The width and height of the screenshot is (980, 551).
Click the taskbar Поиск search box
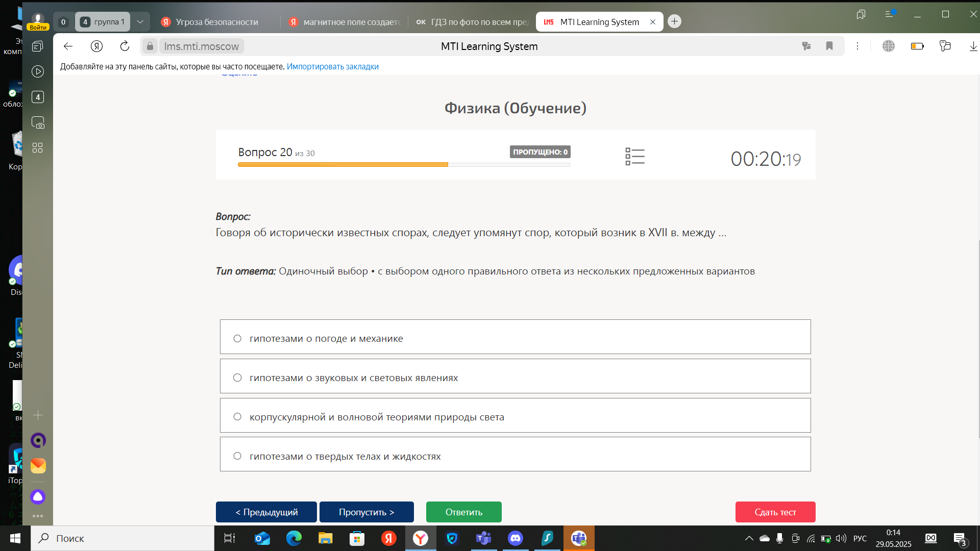(x=122, y=538)
